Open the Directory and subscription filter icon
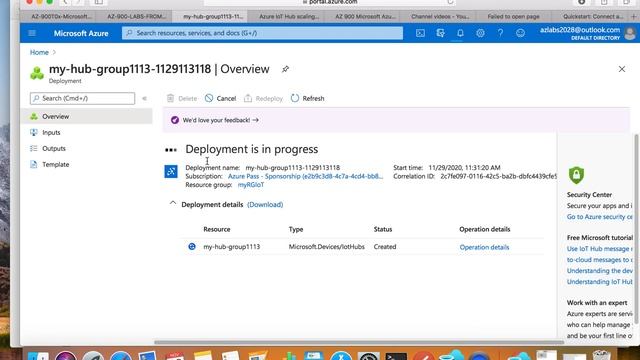This screenshot has height=360, width=640. coord(440,33)
